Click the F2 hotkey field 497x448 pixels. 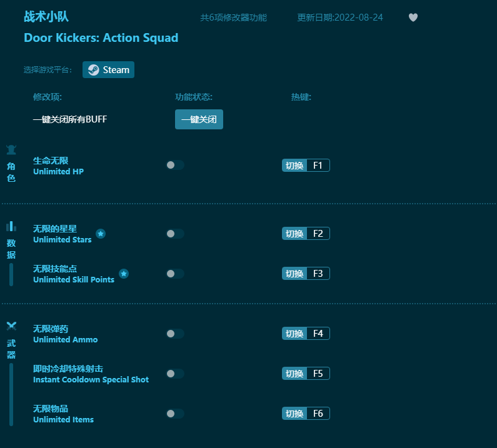[318, 234]
